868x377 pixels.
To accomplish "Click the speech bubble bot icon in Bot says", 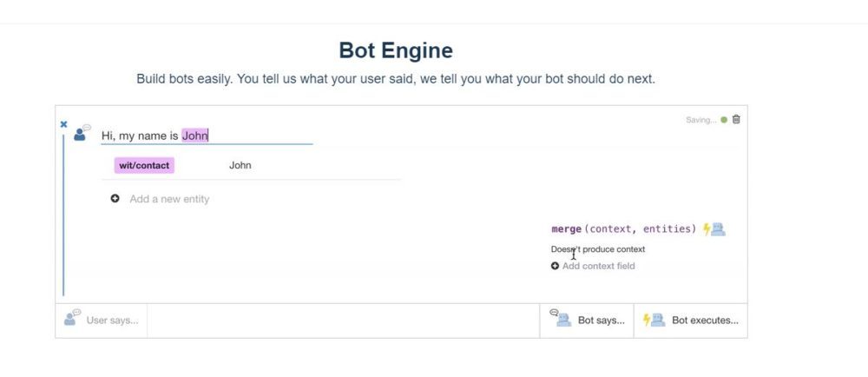I will pyautogui.click(x=562, y=319).
